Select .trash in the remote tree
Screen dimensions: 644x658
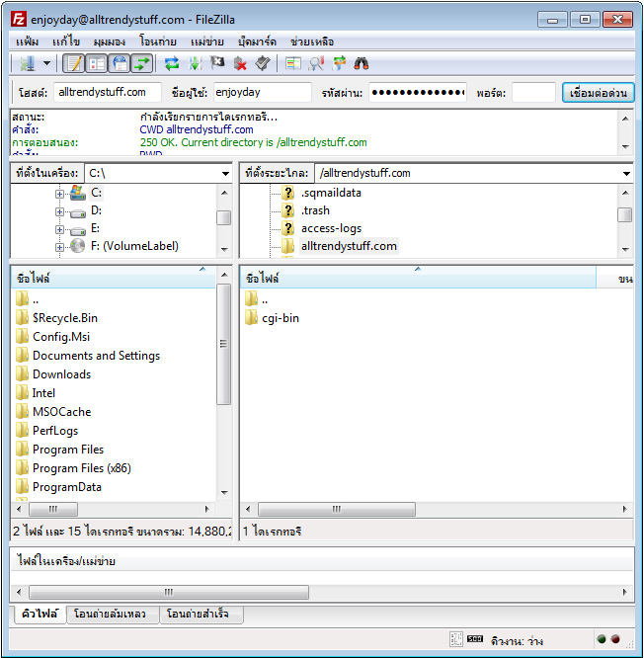point(315,210)
